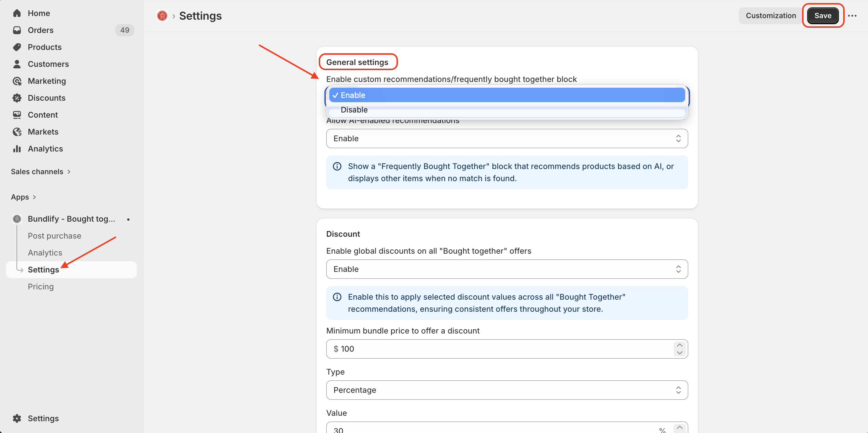Screen dimensions: 868x433
Task: Click the Save button
Action: pyautogui.click(x=823, y=16)
